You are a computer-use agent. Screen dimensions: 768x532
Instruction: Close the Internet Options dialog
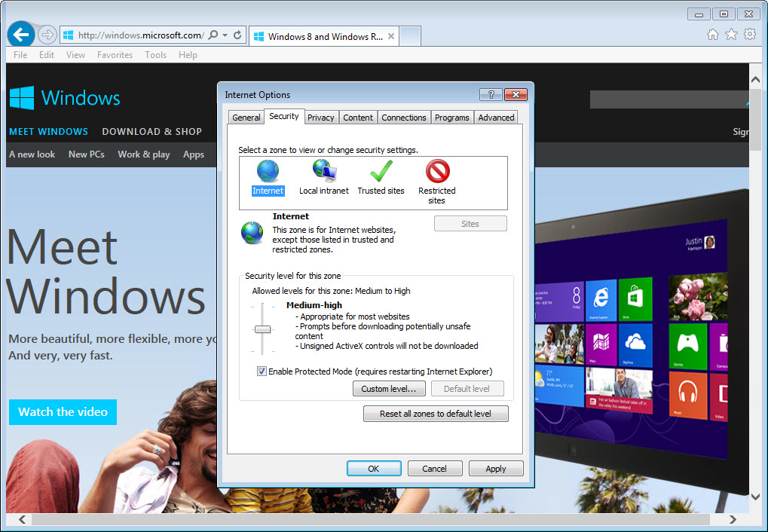[x=516, y=94]
